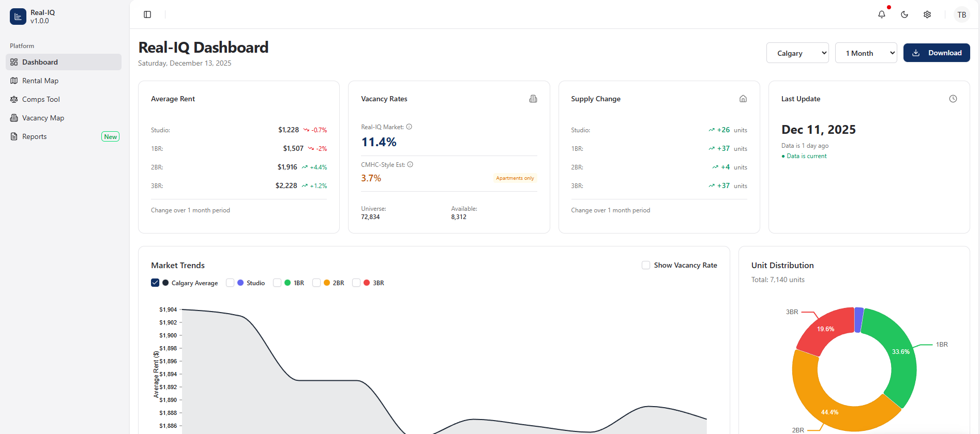Screen dimensions: 980x434
Task: Toggle the sidebar panel icon
Action: tap(147, 14)
